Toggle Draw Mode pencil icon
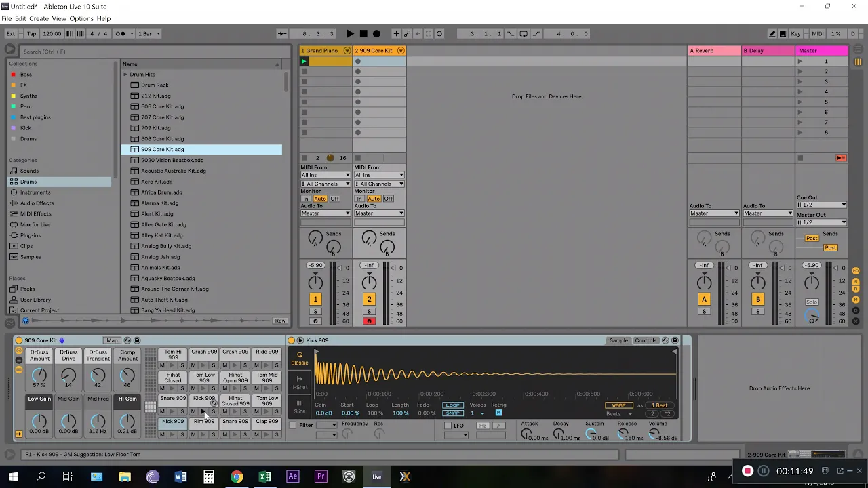Viewport: 868px width, 488px height. pyautogui.click(x=772, y=33)
